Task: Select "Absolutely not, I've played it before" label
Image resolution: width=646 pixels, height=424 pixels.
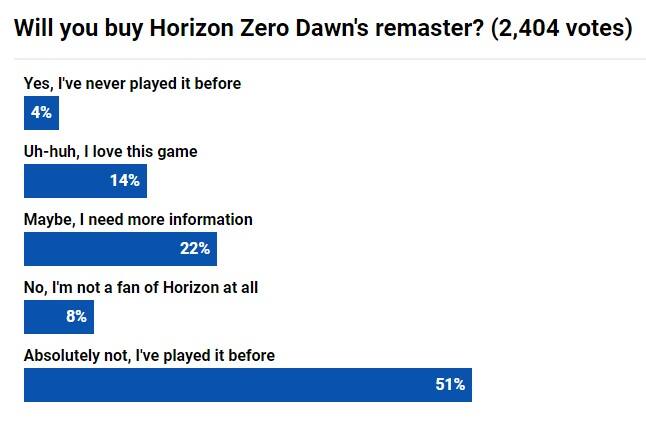Action: pyautogui.click(x=149, y=355)
